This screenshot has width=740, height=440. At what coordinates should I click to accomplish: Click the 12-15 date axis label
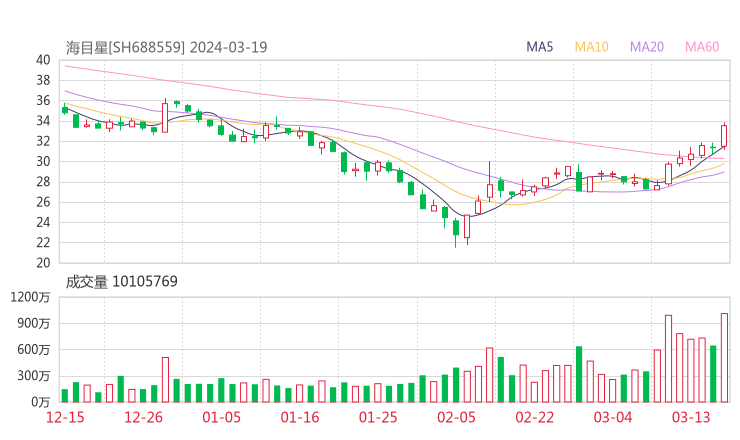point(65,417)
